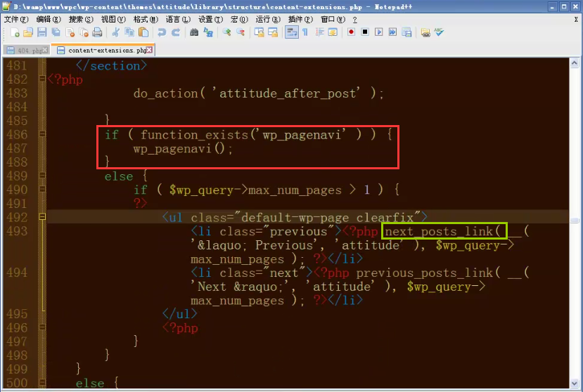
Task: Open the 设置(T) menu
Action: tap(210, 20)
